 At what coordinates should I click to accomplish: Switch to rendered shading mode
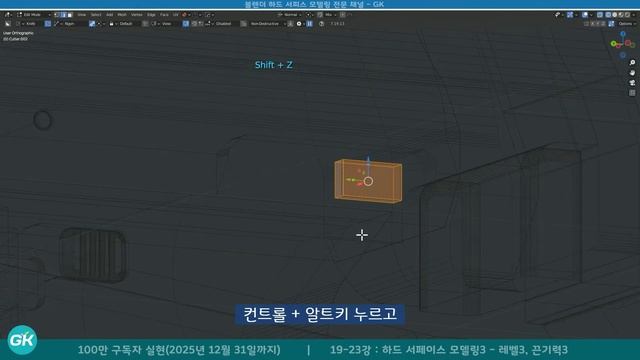pos(627,15)
